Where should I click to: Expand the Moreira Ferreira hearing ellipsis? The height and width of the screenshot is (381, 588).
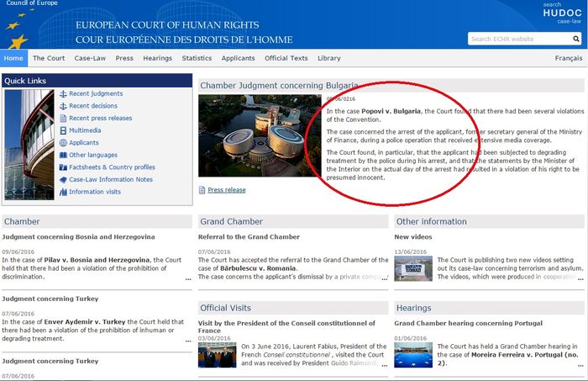pyautogui.click(x=580, y=365)
